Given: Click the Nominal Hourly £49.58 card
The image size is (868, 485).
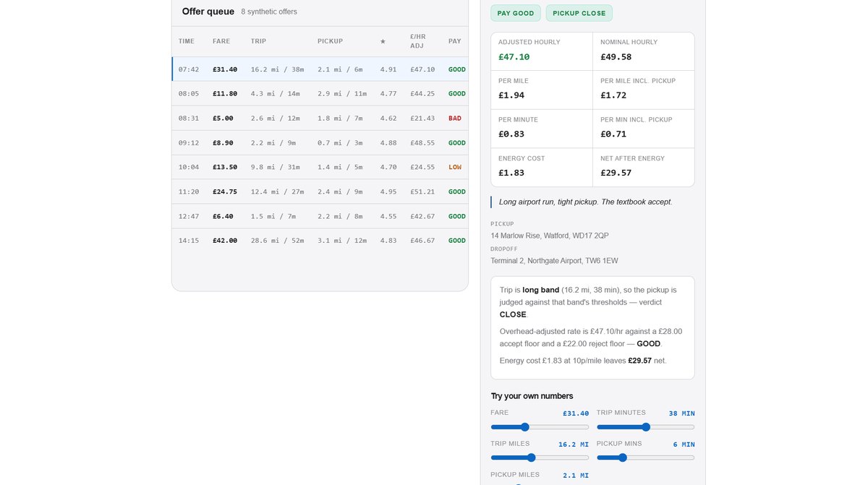Looking at the screenshot, I should tap(644, 51).
